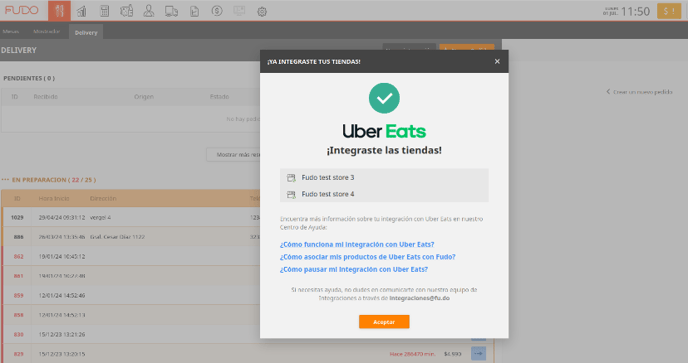Select the Delivery tab
Image resolution: width=688 pixels, height=363 pixels.
[86, 32]
